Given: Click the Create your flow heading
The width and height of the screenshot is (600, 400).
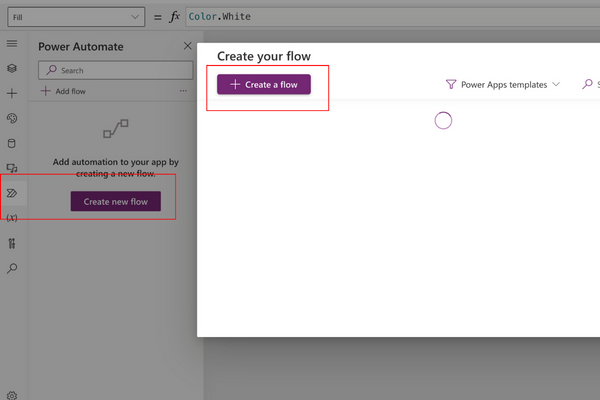Looking at the screenshot, I should click(x=264, y=56).
